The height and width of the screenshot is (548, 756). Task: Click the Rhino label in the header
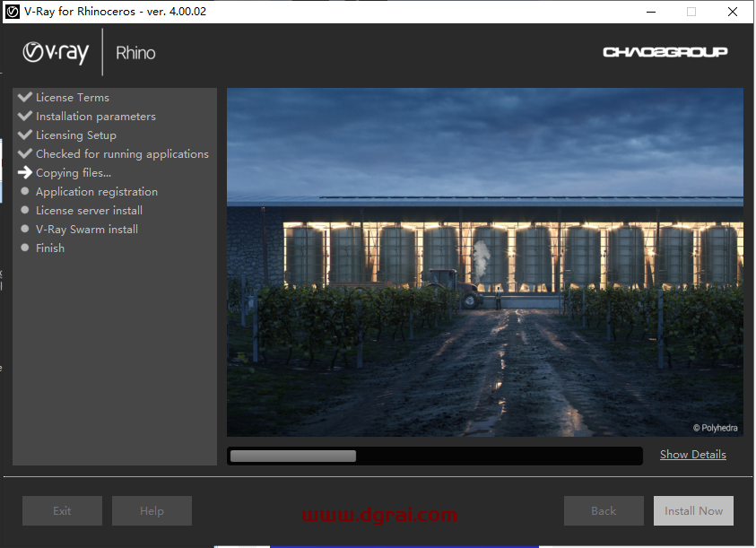[135, 54]
